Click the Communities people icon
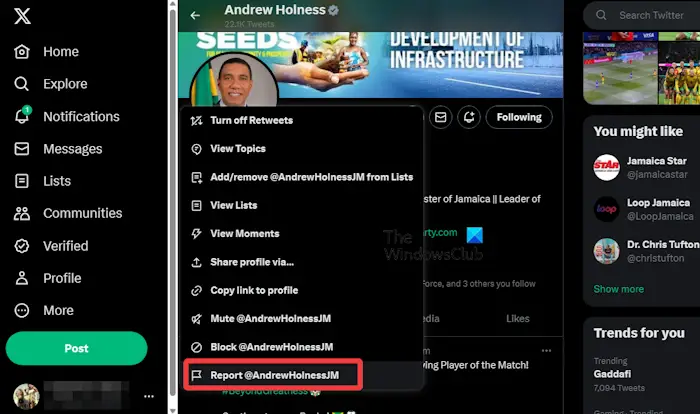700x414 pixels. click(x=21, y=213)
